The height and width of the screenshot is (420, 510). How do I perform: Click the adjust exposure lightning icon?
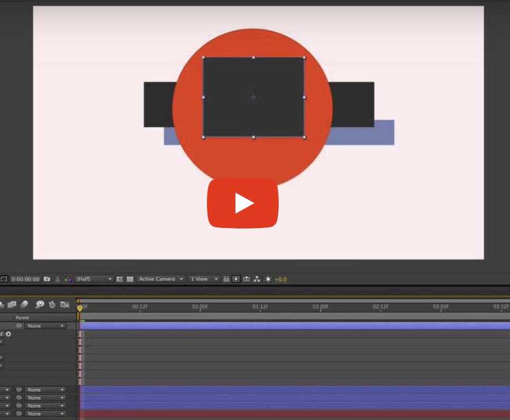[268, 279]
